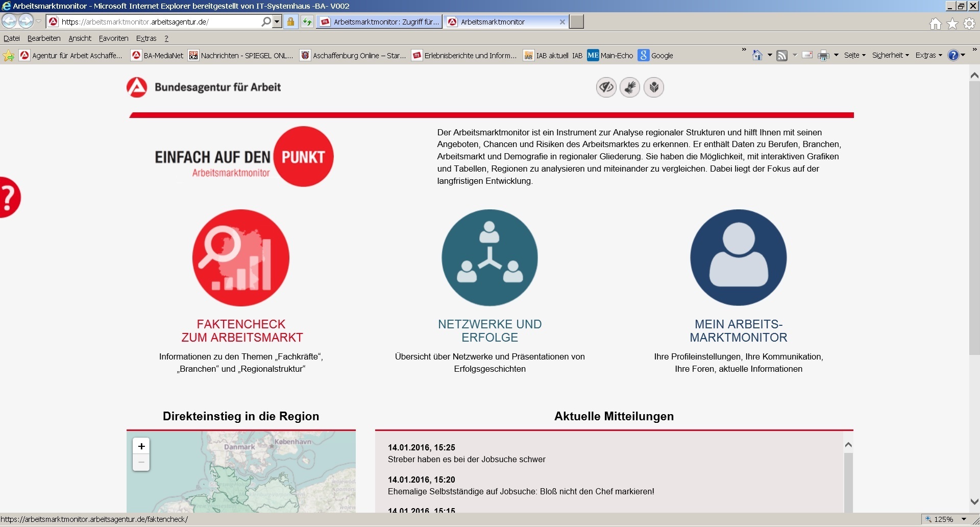Open the FAKTENCHECK ZUM ARBEITSMARKT link

pyautogui.click(x=241, y=331)
